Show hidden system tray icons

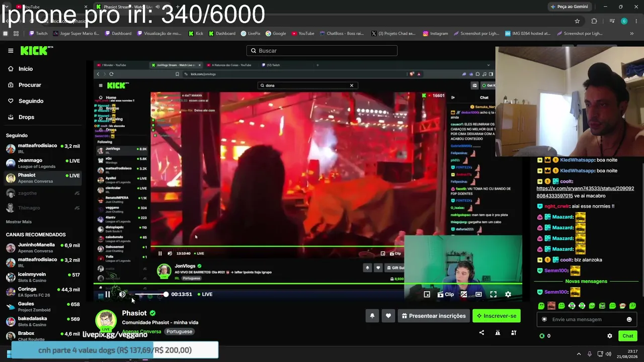click(x=579, y=354)
